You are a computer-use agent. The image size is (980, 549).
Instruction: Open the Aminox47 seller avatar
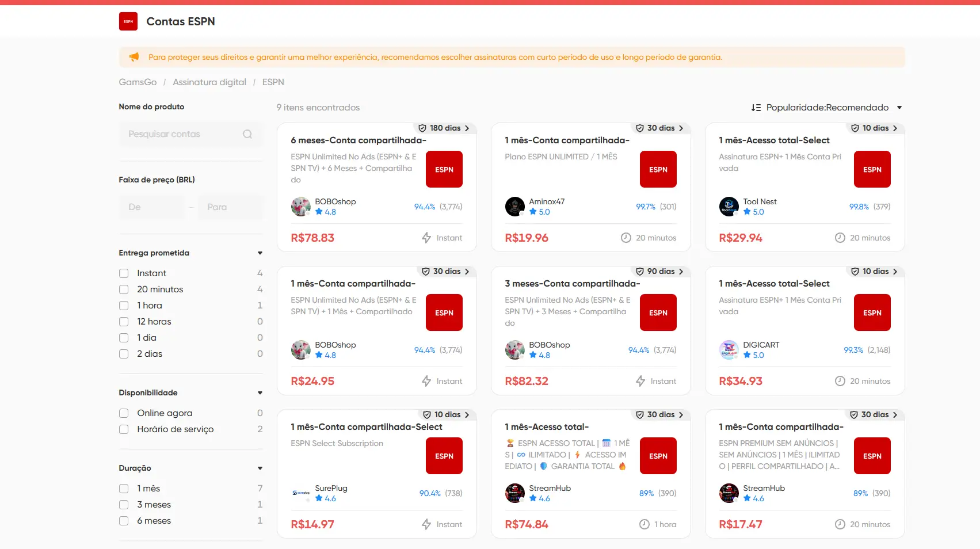[514, 207]
